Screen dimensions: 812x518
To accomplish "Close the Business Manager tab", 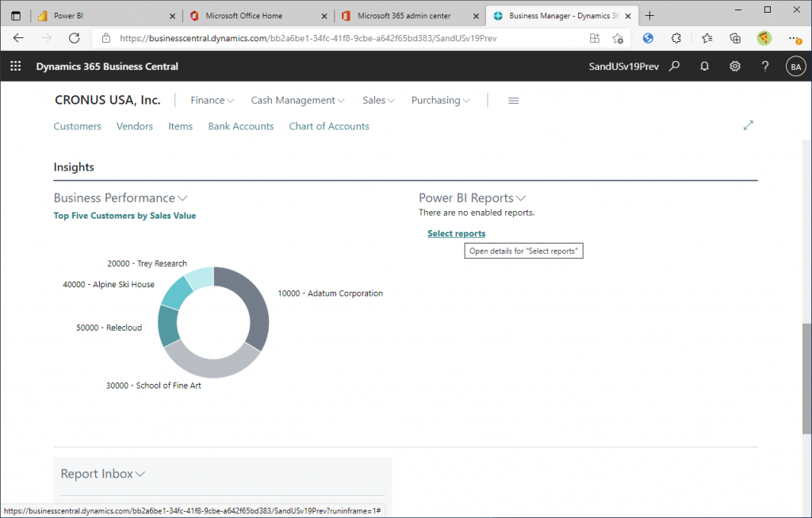I will coord(628,16).
